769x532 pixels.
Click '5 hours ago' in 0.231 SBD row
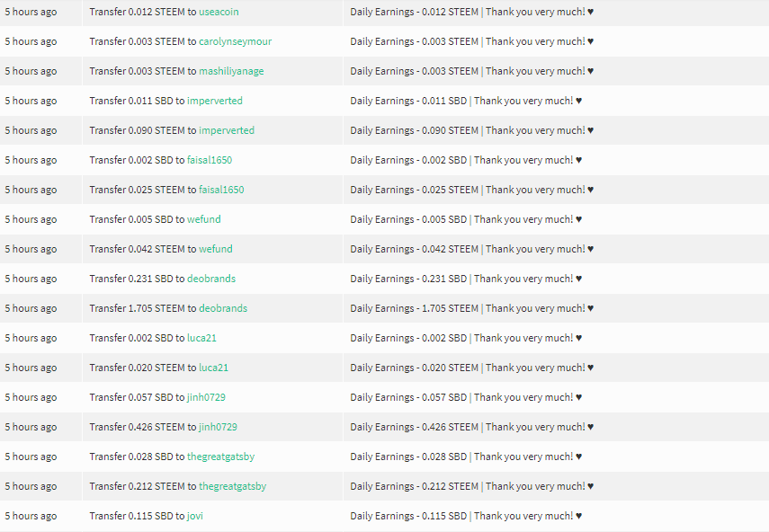point(31,279)
